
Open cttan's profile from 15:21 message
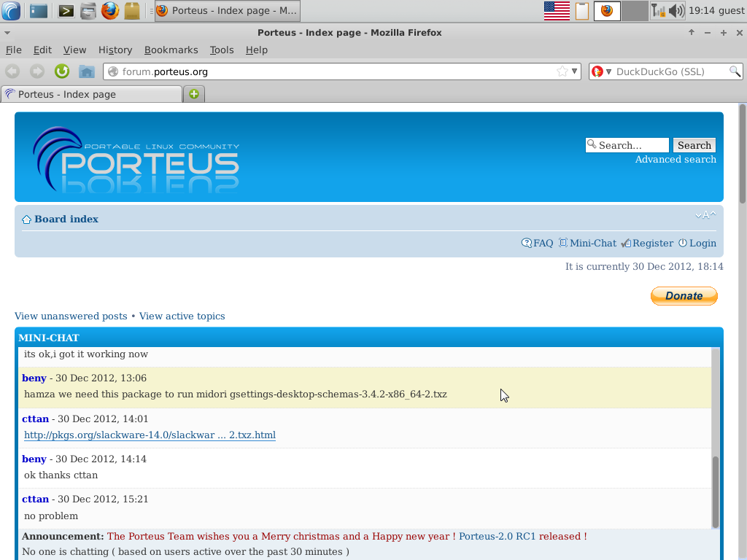(x=35, y=499)
